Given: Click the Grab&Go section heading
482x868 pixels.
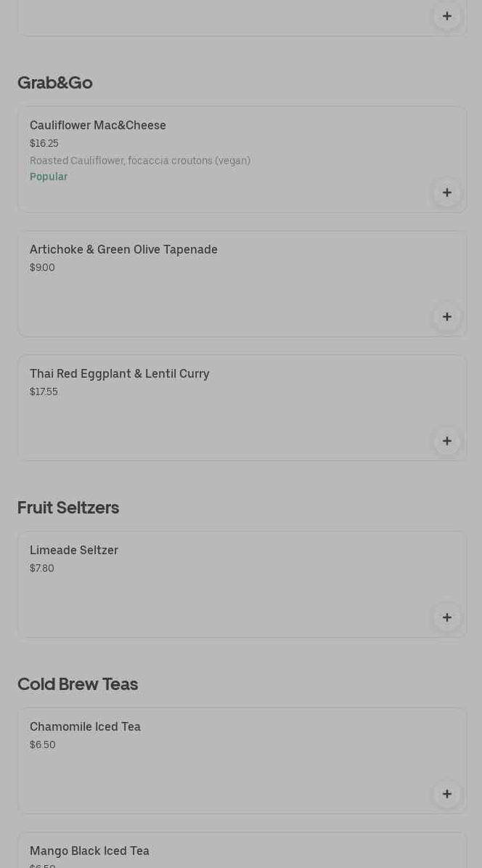Looking at the screenshot, I should pos(55,83).
